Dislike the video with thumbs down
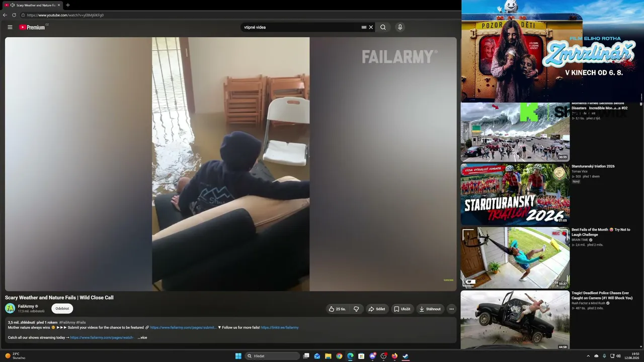Image resolution: width=644 pixels, height=362 pixels. (356, 309)
